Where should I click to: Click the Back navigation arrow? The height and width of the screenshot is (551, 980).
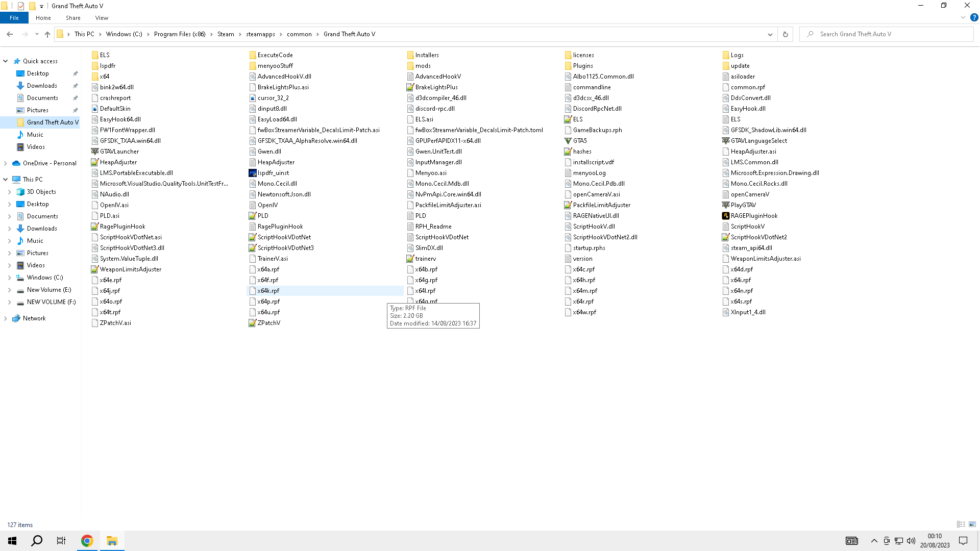pyautogui.click(x=10, y=34)
